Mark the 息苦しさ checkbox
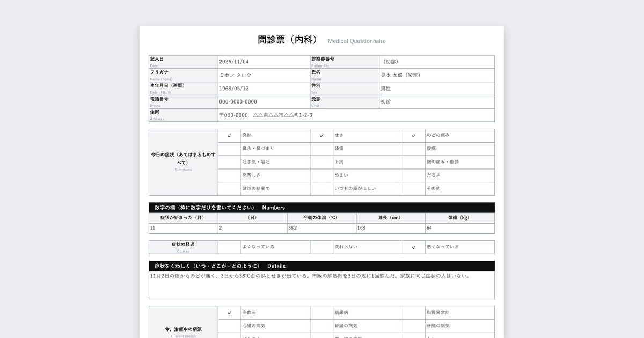 click(229, 176)
